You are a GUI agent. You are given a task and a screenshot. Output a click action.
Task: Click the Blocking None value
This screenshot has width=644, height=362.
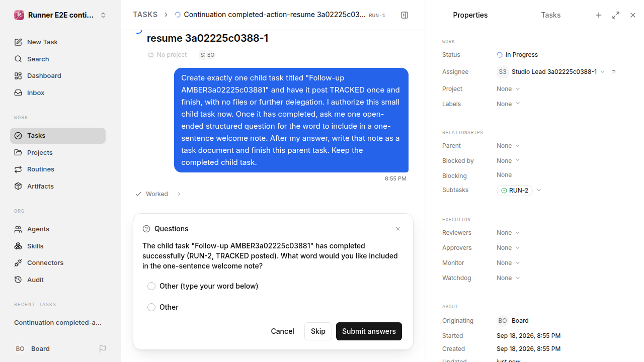[504, 175]
